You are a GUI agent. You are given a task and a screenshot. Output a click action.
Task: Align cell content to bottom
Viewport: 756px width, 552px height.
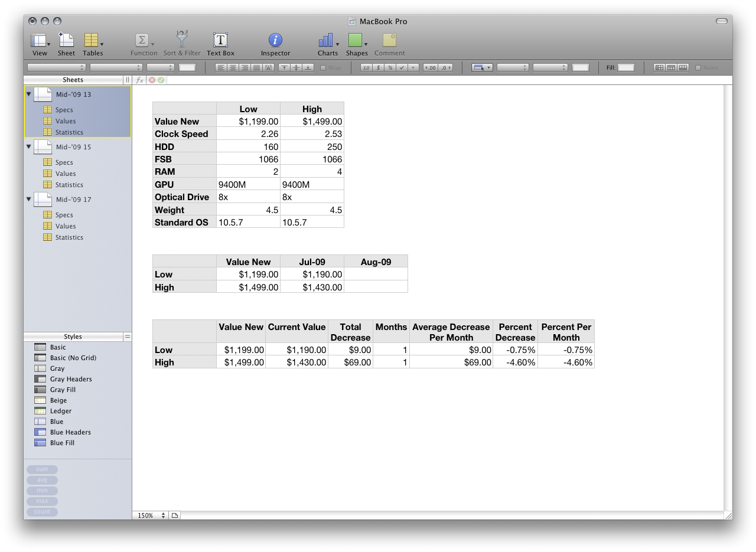coord(308,68)
